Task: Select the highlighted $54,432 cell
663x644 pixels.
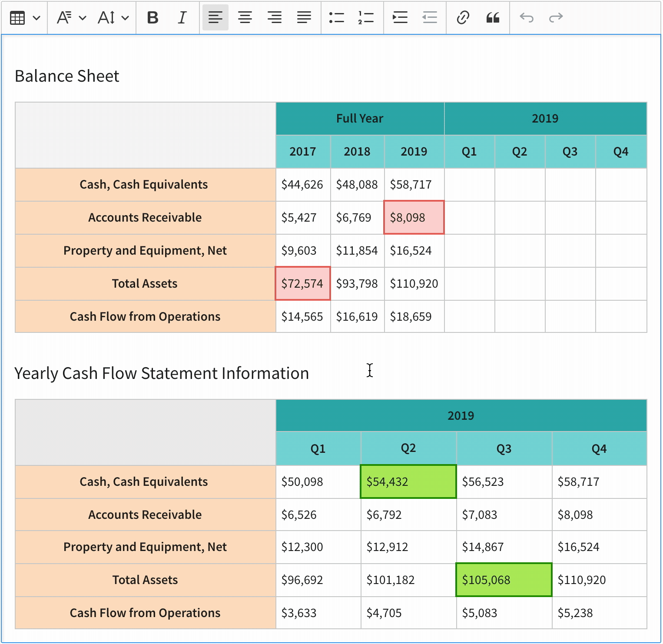Action: (408, 481)
